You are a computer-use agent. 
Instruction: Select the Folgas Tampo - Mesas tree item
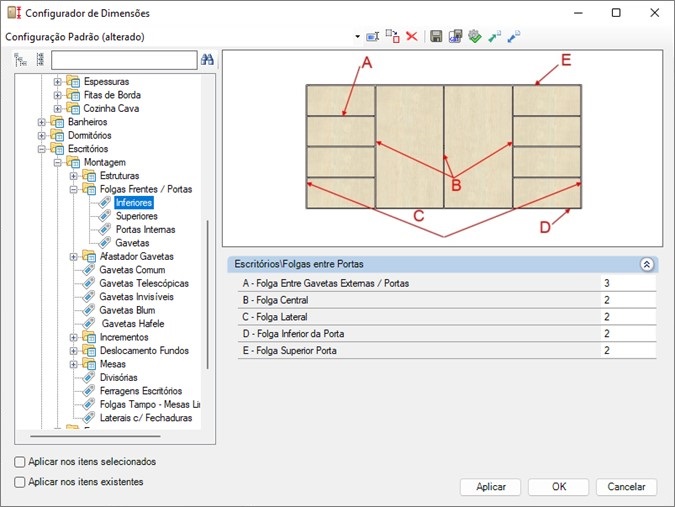click(149, 405)
